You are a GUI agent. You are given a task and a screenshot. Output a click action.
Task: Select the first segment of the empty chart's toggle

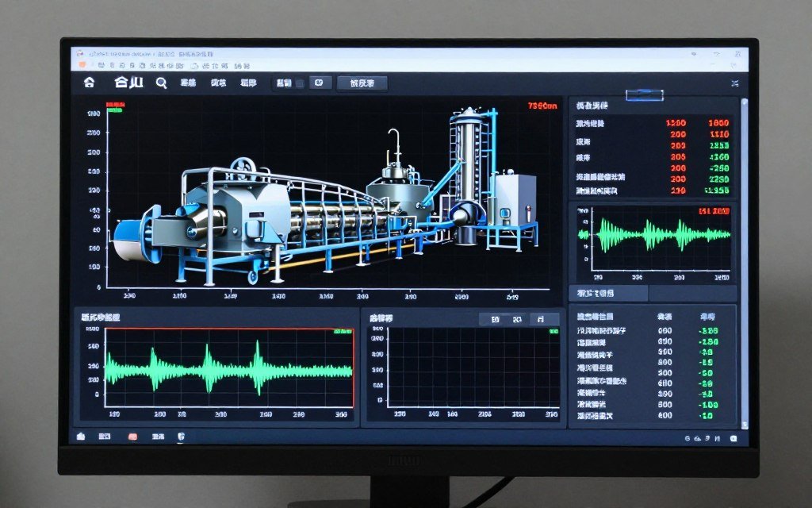(495, 319)
